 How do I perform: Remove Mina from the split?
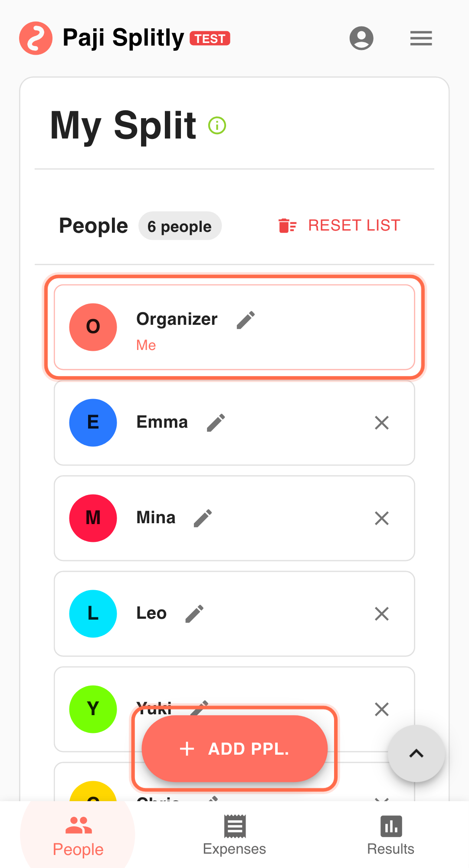click(381, 518)
